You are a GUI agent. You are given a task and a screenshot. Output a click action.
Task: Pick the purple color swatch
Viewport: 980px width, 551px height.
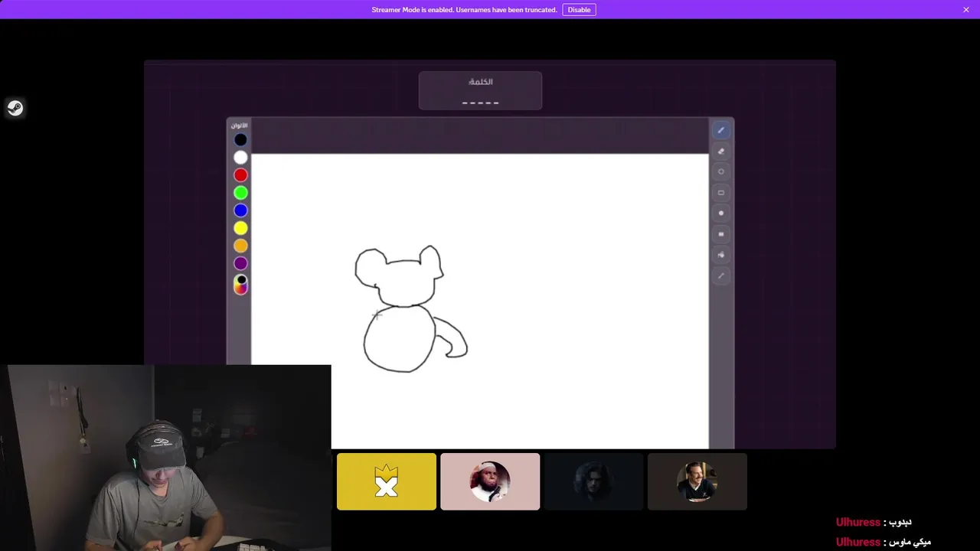[x=240, y=263]
